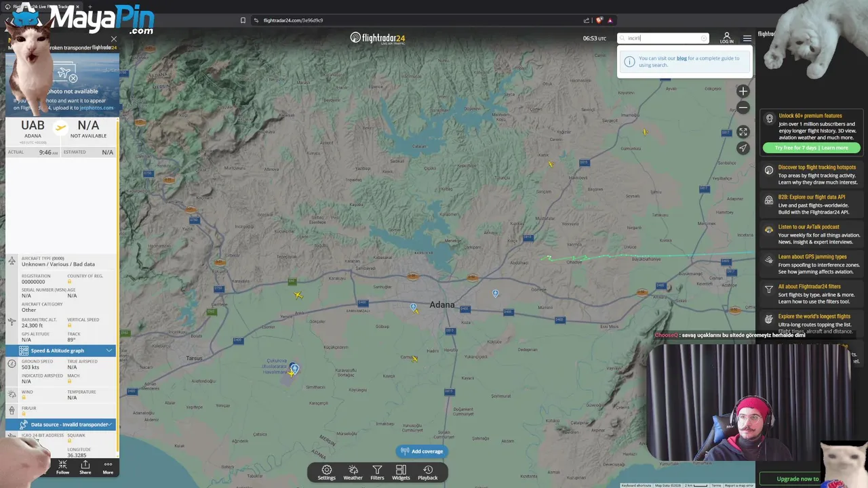Click the Upgrade now button
This screenshot has width=868, height=488.
point(797,479)
